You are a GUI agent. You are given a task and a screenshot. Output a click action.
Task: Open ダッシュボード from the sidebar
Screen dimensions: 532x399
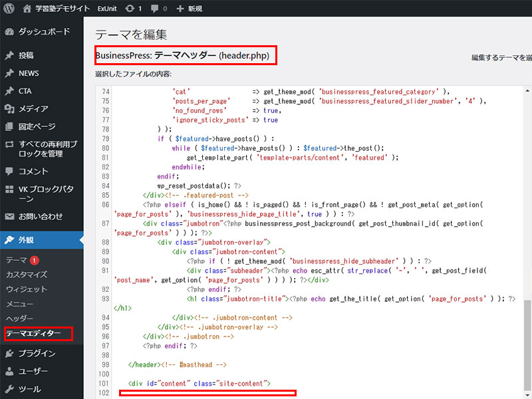click(x=43, y=31)
